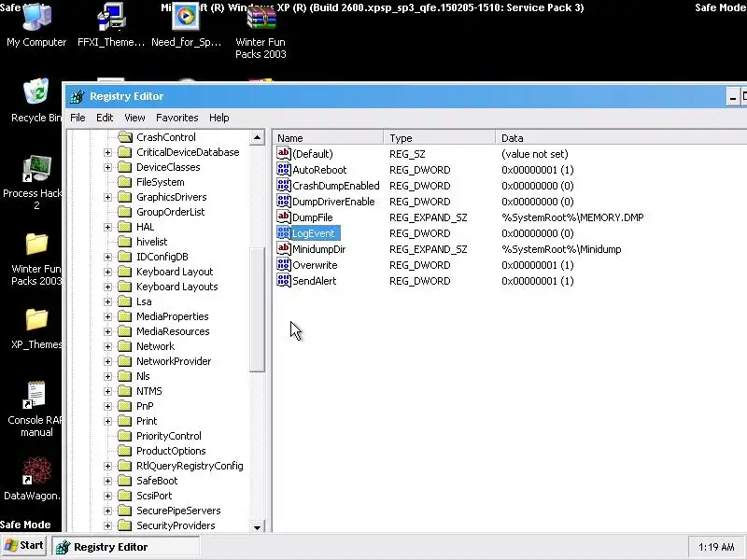Select the LogEvent DWORD value icon

(284, 232)
